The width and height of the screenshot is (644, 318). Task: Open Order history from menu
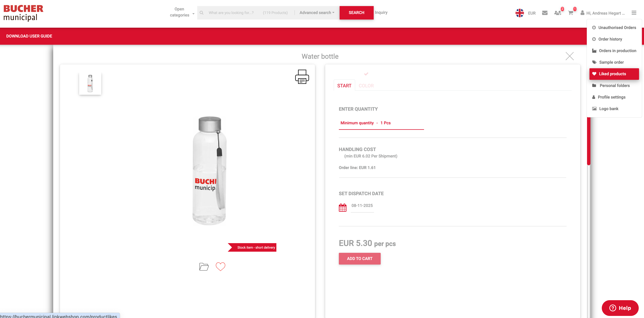click(610, 39)
